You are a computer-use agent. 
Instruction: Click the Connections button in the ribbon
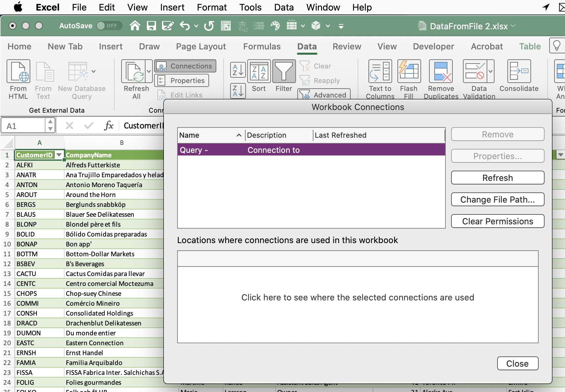point(185,66)
